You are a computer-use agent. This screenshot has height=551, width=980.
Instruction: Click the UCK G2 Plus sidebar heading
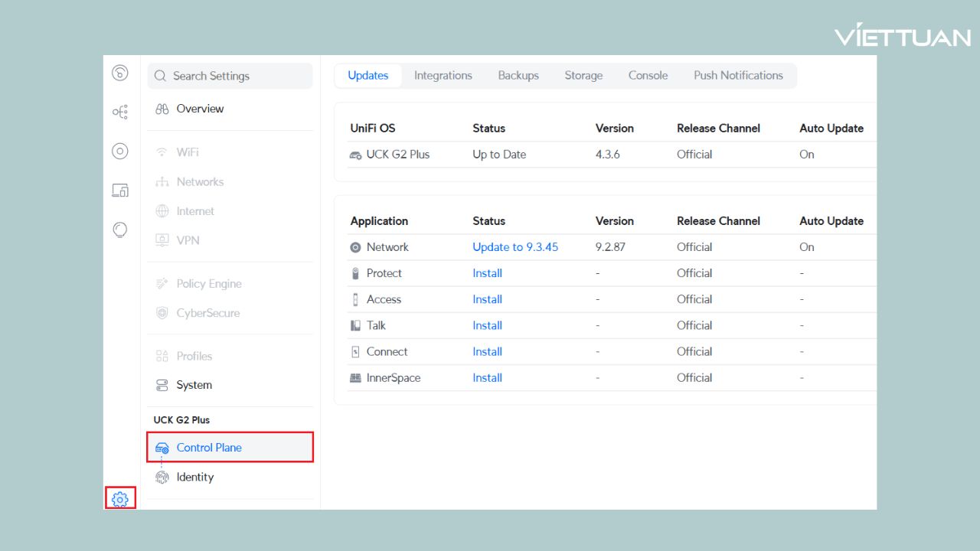click(x=181, y=420)
